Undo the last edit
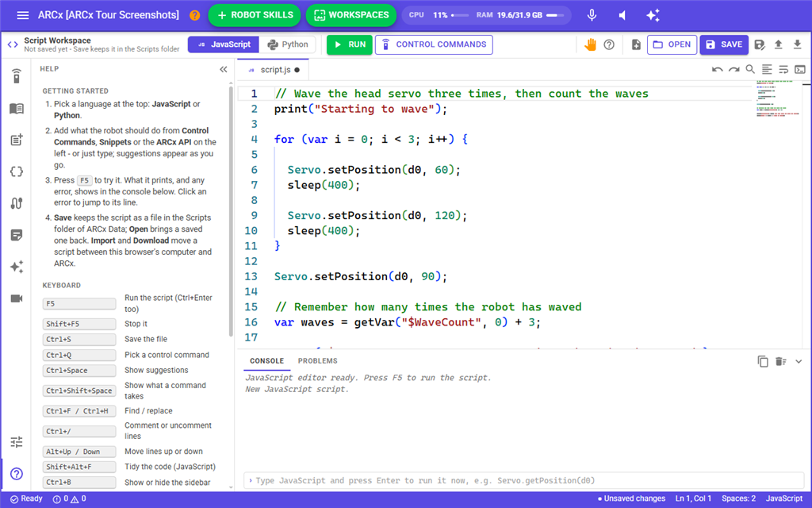The height and width of the screenshot is (508, 812). (x=717, y=70)
